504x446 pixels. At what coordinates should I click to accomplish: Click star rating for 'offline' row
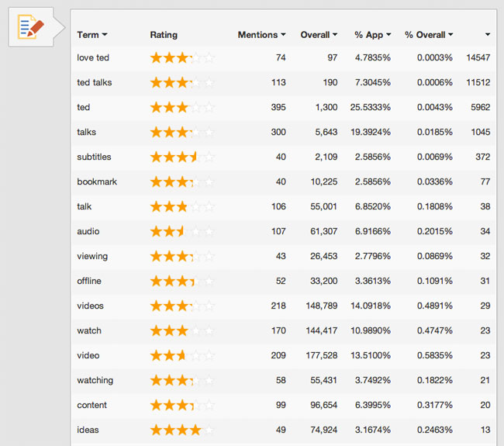(x=182, y=281)
